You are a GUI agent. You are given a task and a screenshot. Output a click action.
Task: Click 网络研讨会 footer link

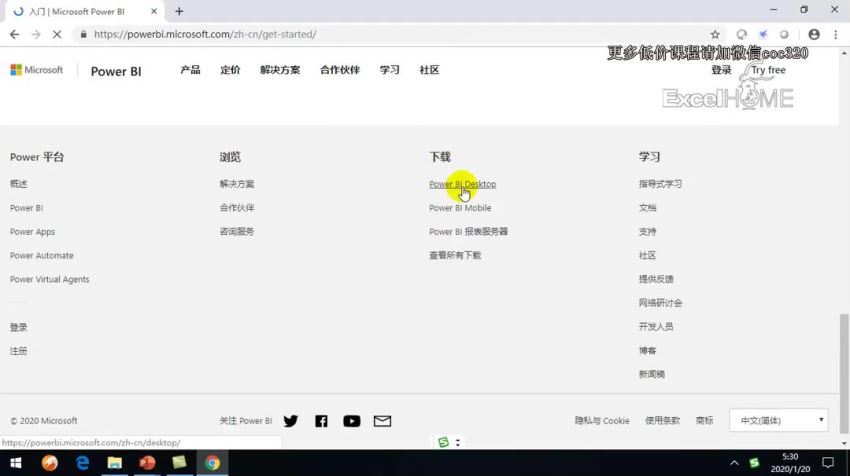coord(660,303)
